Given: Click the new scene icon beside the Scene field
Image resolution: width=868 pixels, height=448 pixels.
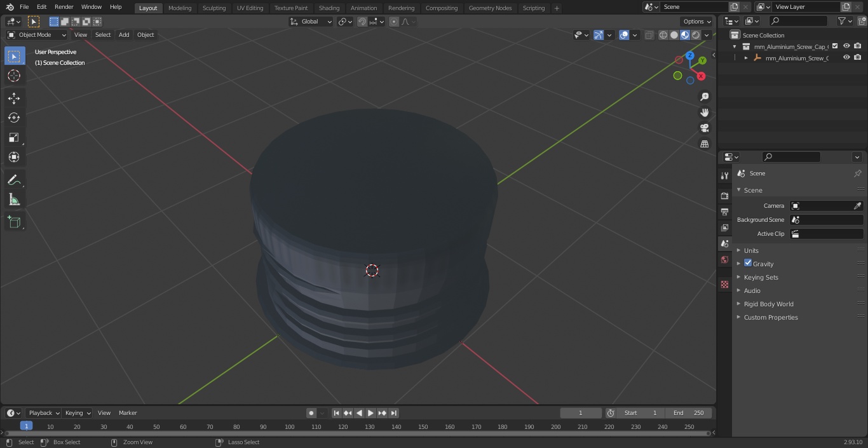Looking at the screenshot, I should point(734,7).
